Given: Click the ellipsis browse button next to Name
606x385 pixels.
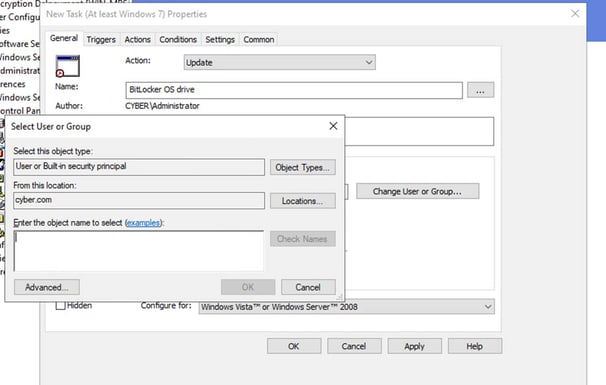Looking at the screenshot, I should tap(480, 90).
